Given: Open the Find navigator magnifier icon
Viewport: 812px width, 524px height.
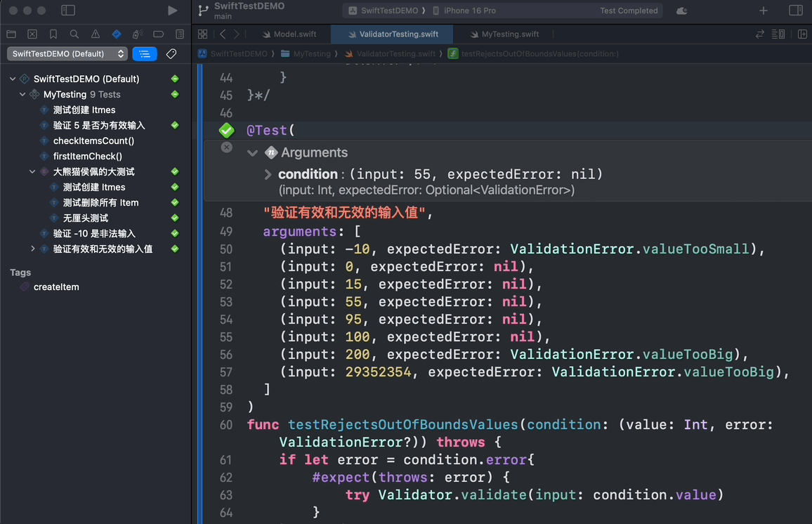Looking at the screenshot, I should tap(74, 34).
